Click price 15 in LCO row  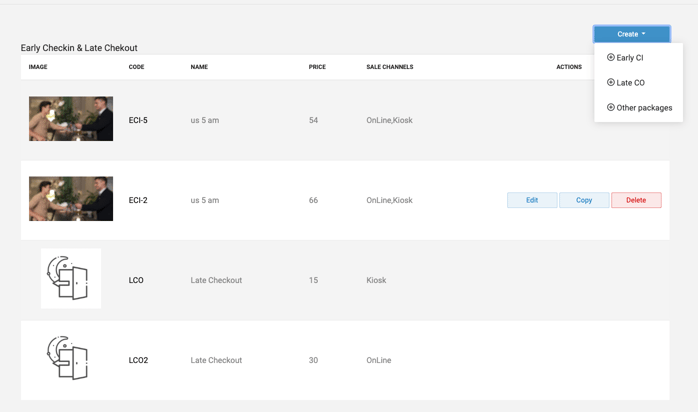[313, 280]
